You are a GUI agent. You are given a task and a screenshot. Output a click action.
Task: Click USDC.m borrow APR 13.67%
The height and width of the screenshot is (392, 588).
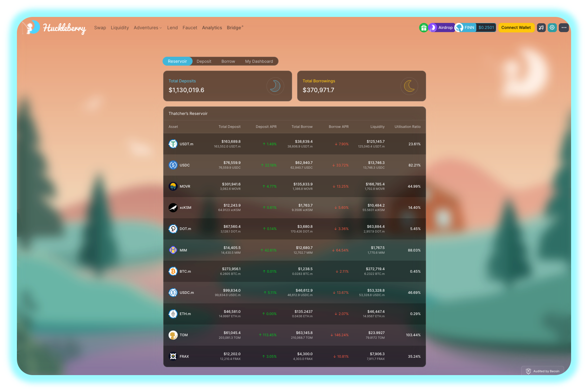point(341,293)
